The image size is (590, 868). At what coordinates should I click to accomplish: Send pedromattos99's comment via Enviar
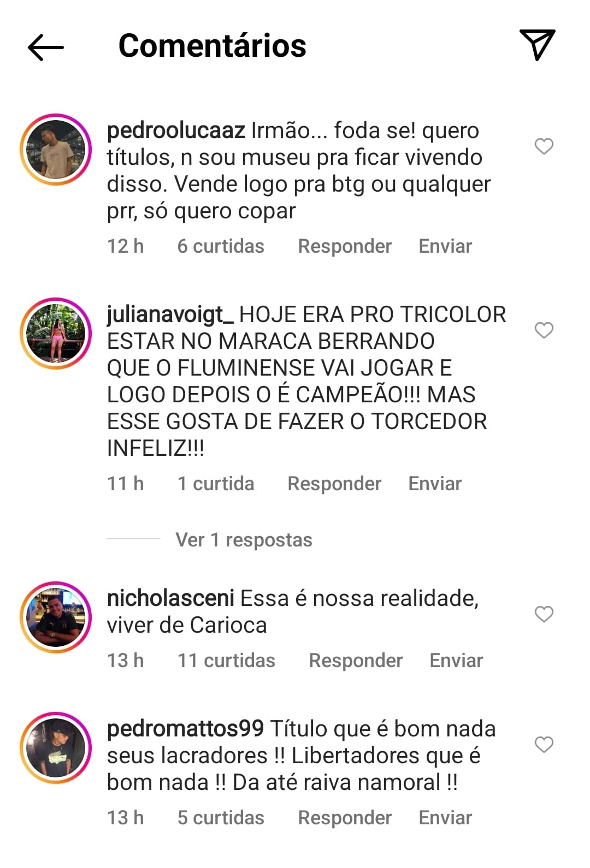coord(445,818)
